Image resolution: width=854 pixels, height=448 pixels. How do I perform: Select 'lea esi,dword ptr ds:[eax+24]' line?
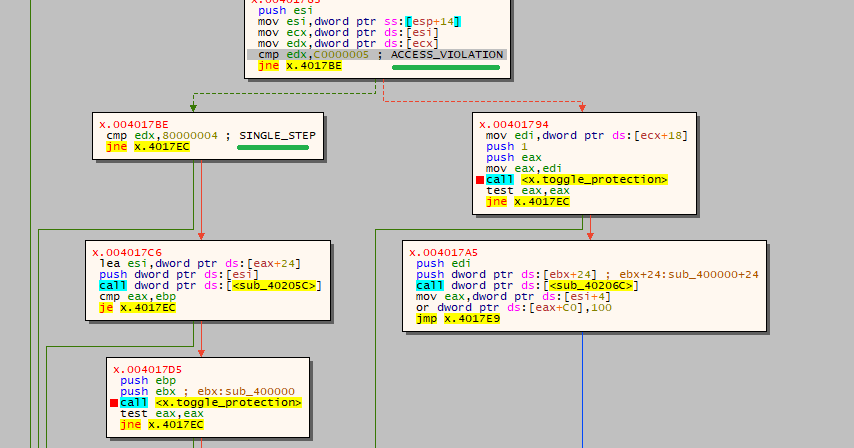200,263
